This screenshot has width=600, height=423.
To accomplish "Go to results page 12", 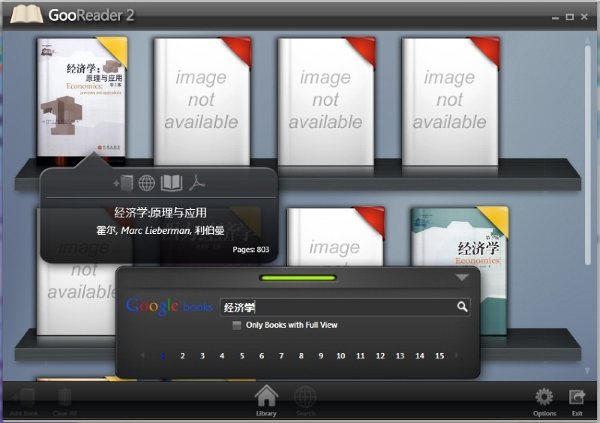I will click(380, 356).
